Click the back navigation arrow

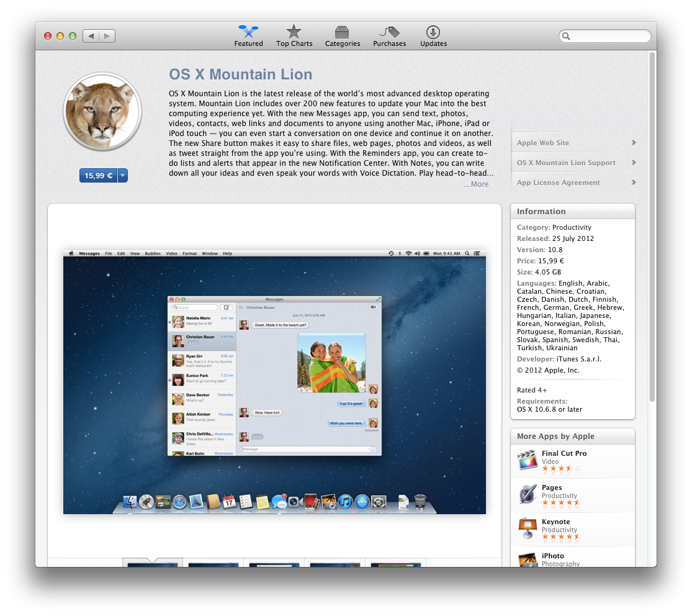[91, 36]
